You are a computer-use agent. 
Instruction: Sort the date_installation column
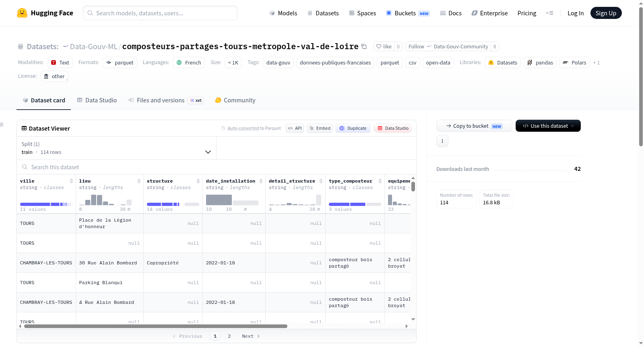click(261, 181)
